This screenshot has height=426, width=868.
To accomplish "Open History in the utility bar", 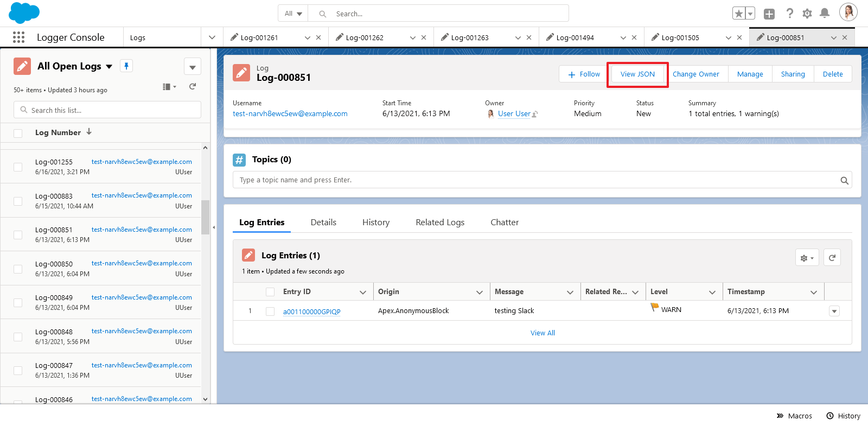I will pos(844,416).
